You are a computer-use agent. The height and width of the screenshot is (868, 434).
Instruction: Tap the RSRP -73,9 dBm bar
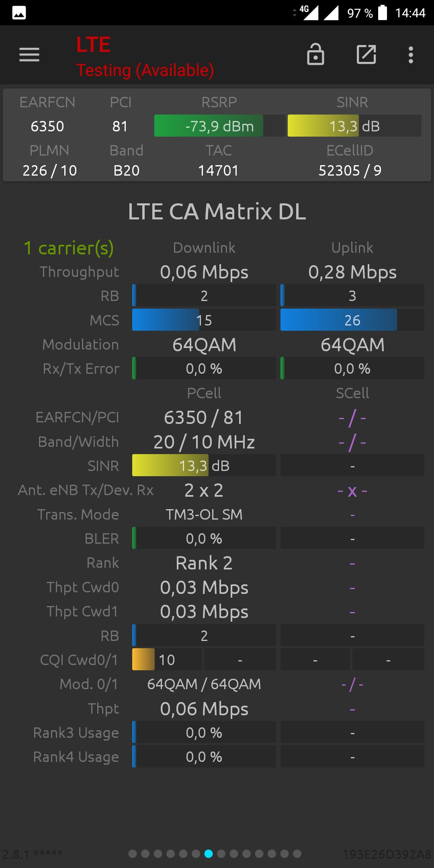pyautogui.click(x=220, y=126)
